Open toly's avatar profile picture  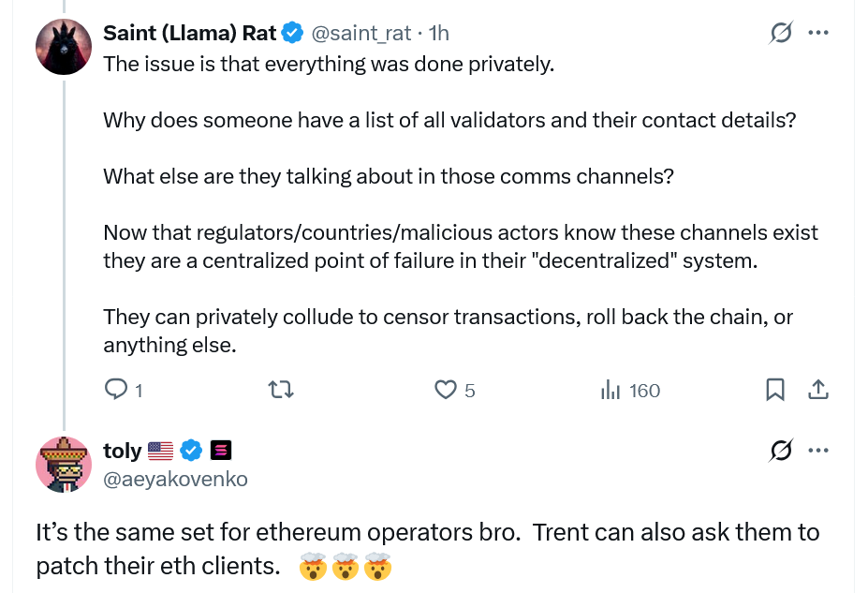64,464
